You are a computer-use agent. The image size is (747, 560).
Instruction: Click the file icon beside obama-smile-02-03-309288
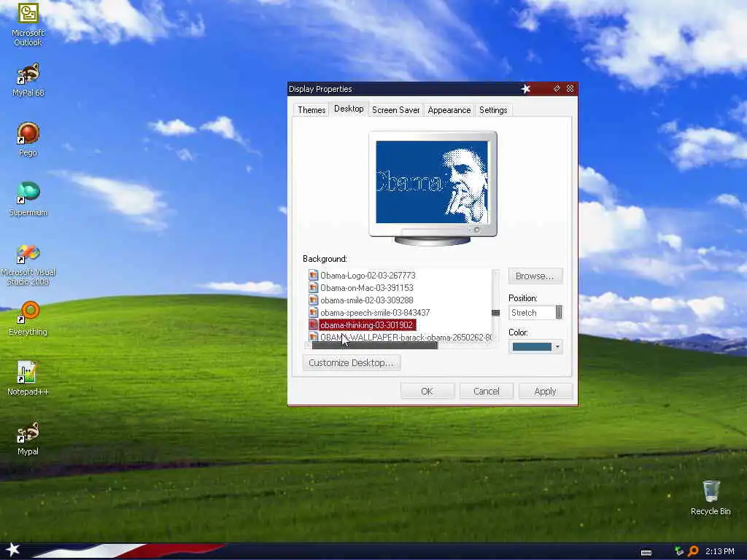pos(313,300)
